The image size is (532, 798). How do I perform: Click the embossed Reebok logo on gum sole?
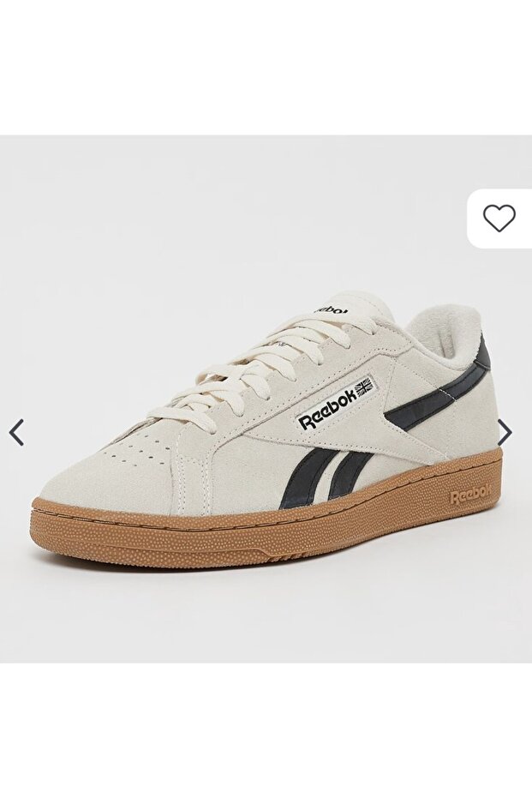tap(469, 496)
